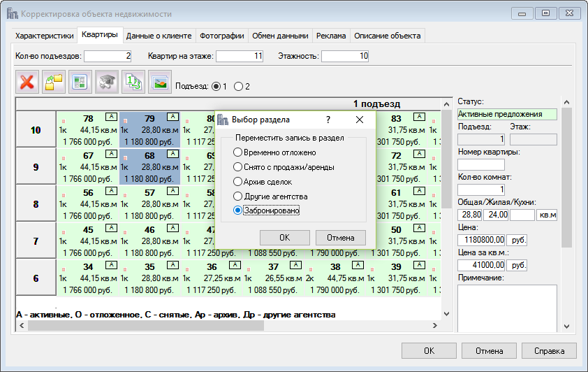Click the living area field 24,00
The height and width of the screenshot is (372, 588).
(x=496, y=215)
